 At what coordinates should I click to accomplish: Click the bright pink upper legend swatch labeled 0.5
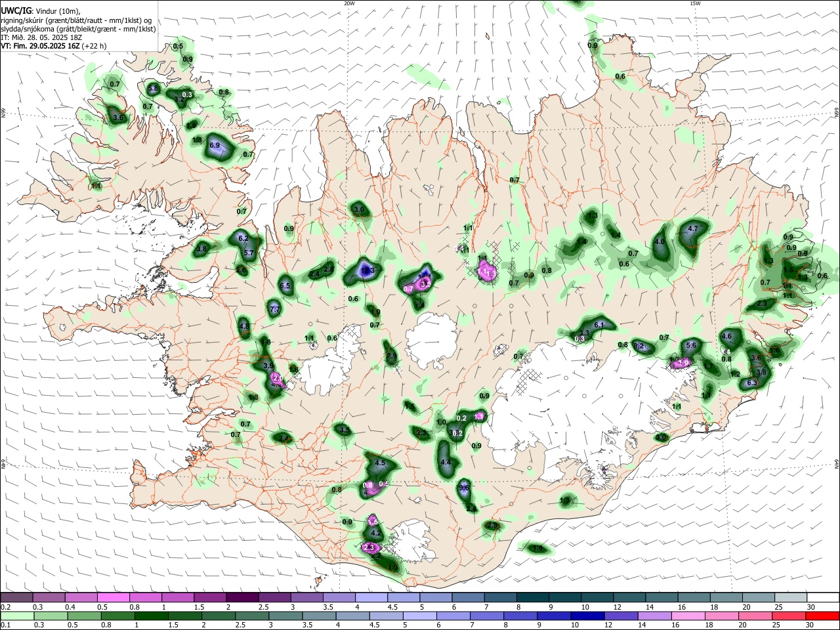tap(113, 597)
